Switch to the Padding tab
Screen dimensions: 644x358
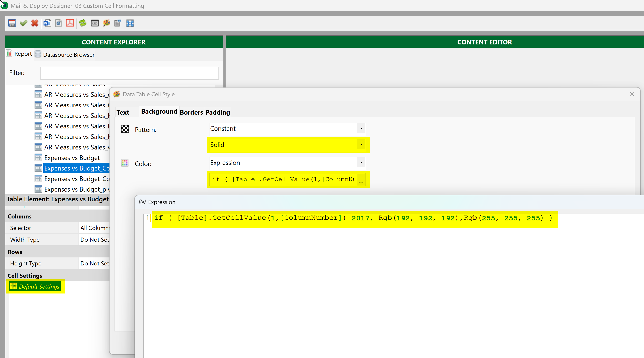pos(217,112)
